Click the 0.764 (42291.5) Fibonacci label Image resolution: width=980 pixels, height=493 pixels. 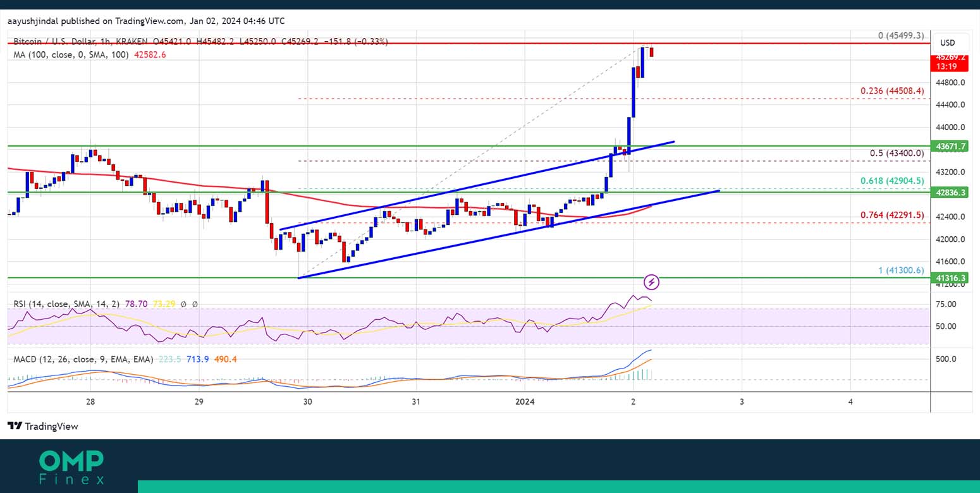[892, 215]
